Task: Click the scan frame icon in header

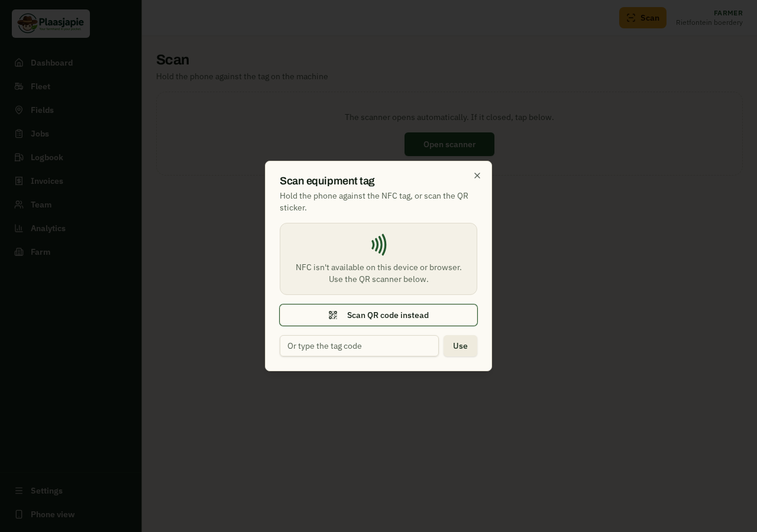Action: [631, 18]
